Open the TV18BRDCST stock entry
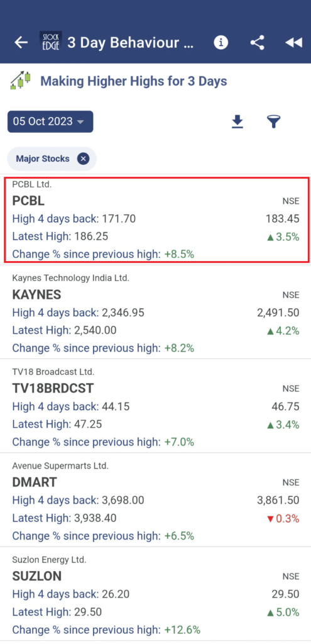Screen dimensions: 311x644 (x=156, y=406)
